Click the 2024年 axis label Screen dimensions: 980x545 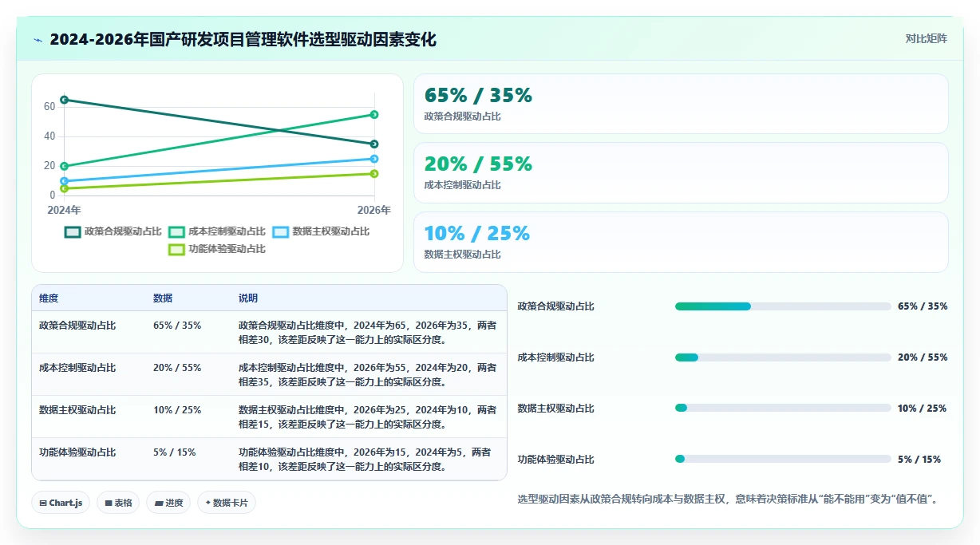click(64, 211)
